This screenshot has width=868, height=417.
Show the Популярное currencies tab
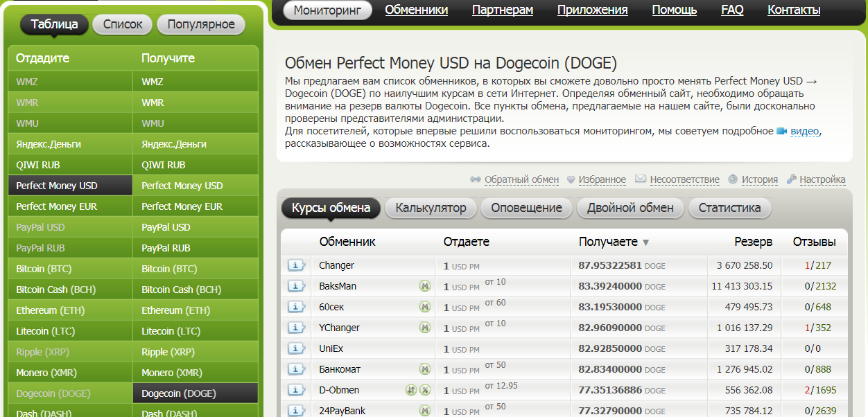pos(201,25)
